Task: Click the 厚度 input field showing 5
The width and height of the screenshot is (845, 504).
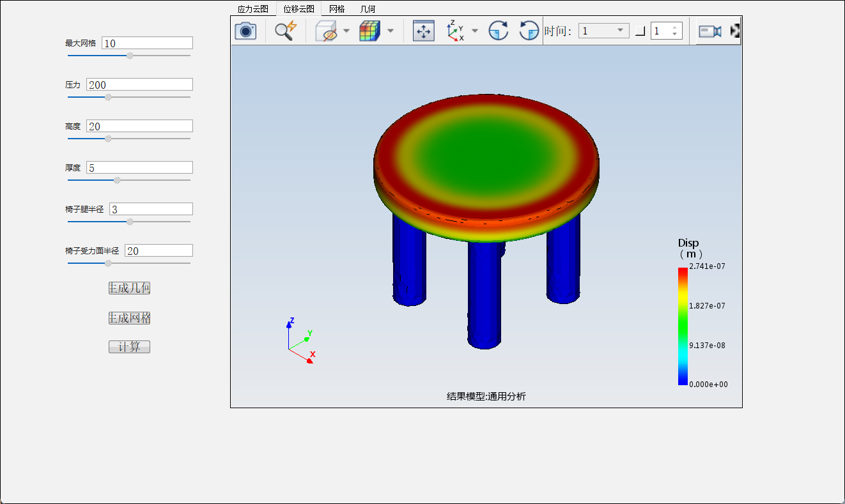Action: coord(139,167)
